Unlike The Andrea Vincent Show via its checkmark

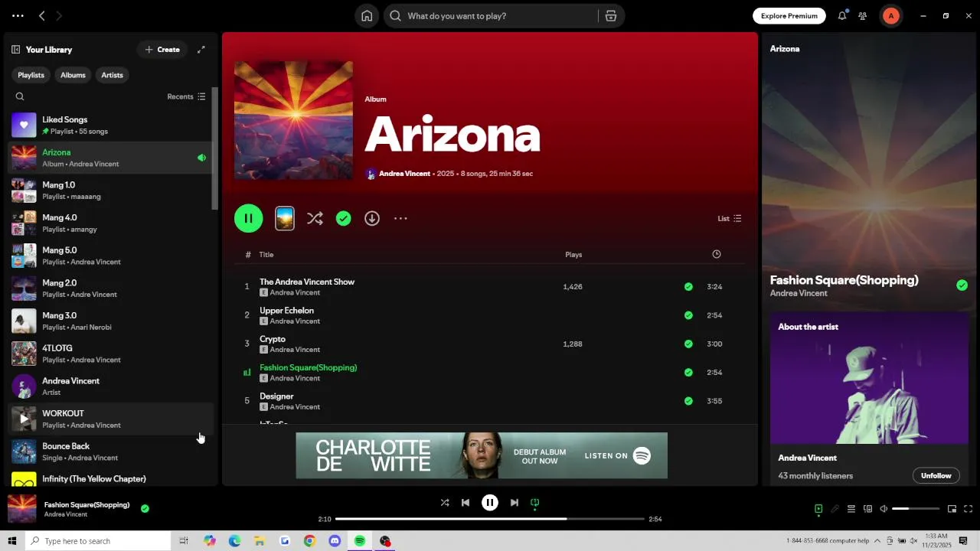pyautogui.click(x=688, y=287)
